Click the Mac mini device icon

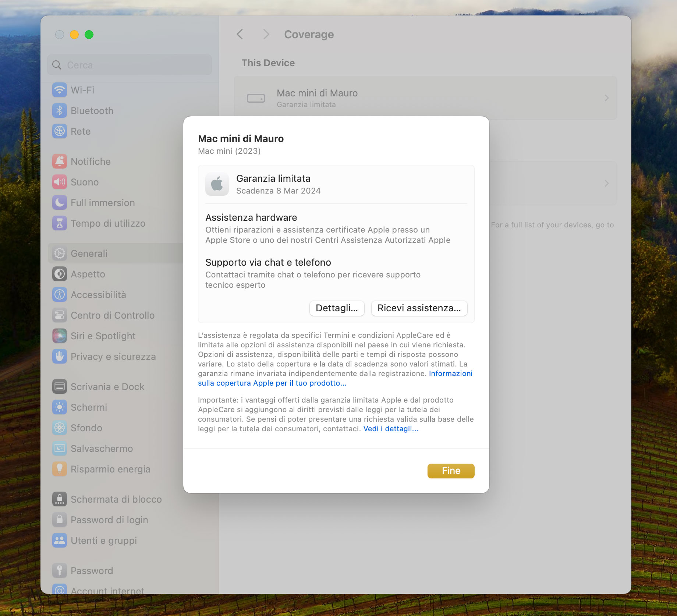(256, 98)
